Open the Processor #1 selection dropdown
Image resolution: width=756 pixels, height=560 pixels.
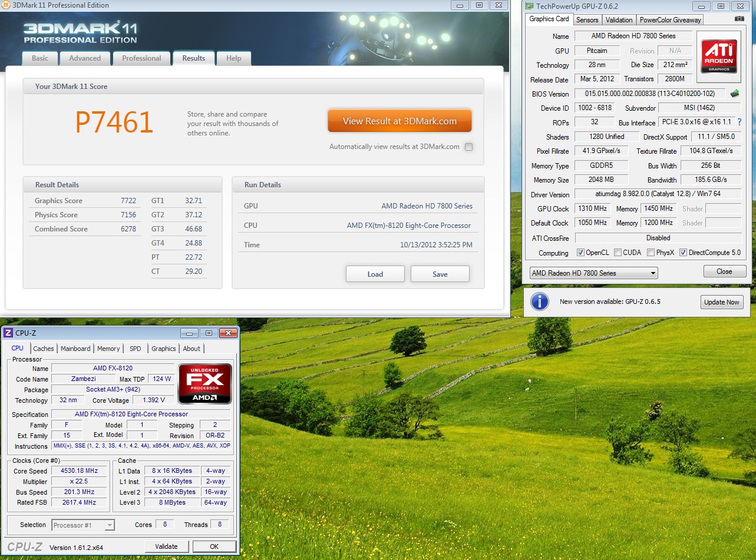(83, 525)
